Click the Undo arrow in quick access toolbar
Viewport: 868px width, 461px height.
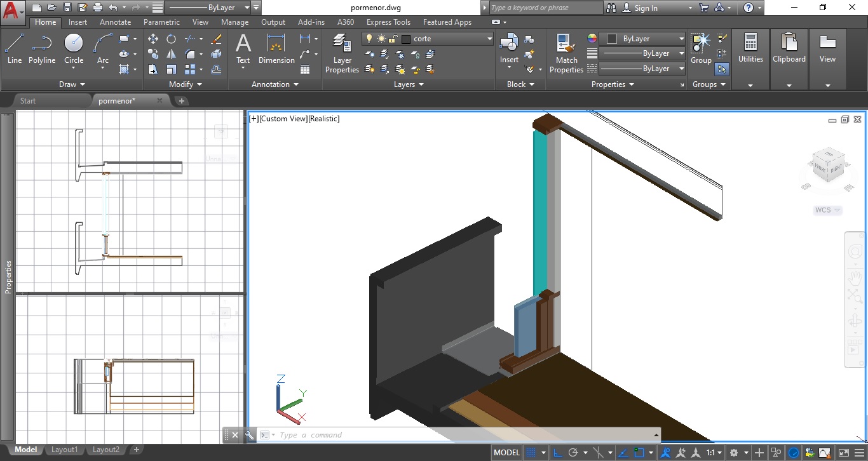[113, 8]
